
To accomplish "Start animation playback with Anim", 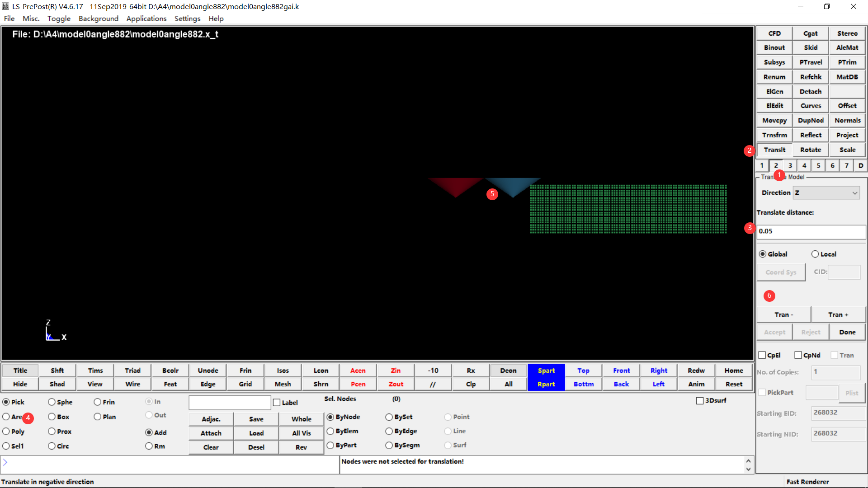I will 696,384.
